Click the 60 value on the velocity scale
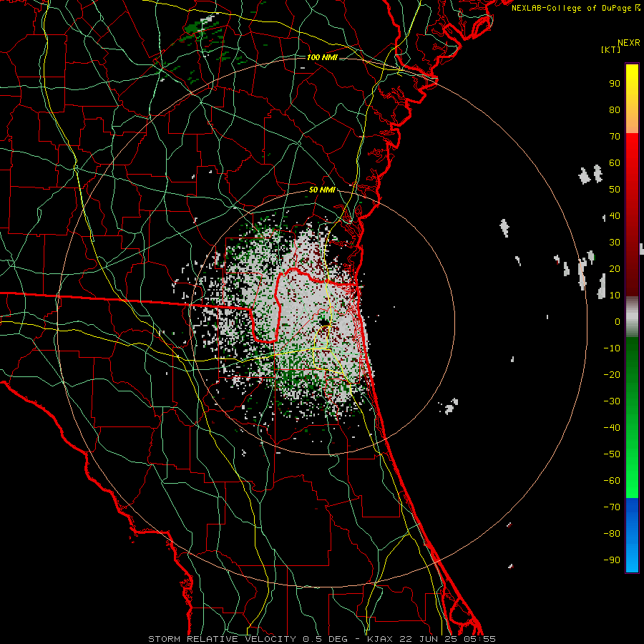The image size is (644, 644). pos(615,162)
